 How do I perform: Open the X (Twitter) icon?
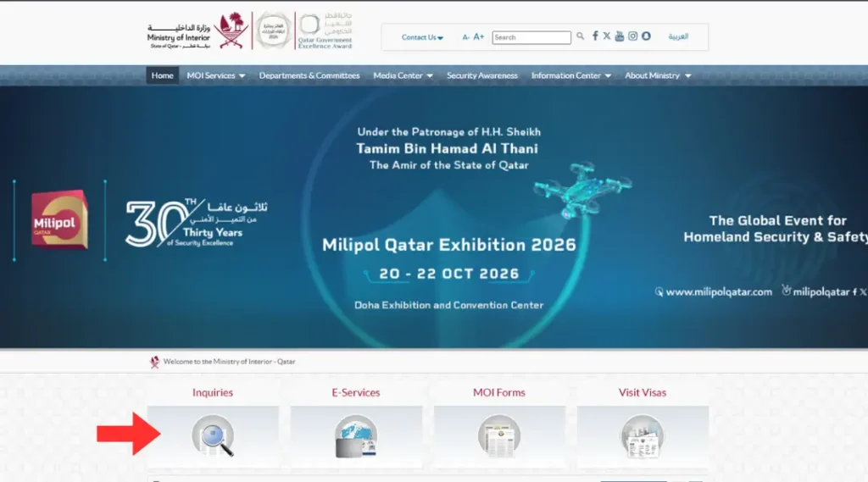click(607, 36)
